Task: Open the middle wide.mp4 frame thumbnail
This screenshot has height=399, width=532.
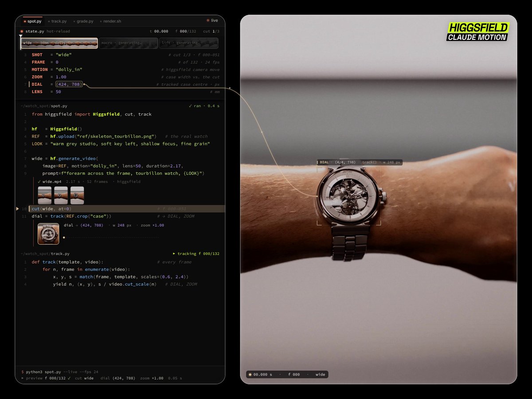Action: tap(61, 195)
